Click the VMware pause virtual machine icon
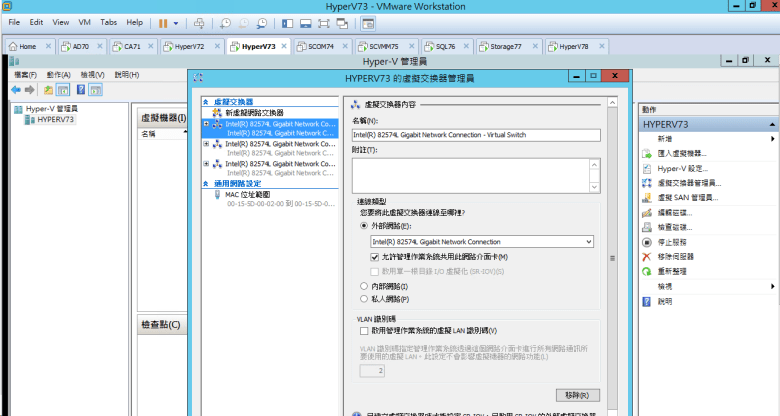This screenshot has height=416, width=780. [x=164, y=22]
